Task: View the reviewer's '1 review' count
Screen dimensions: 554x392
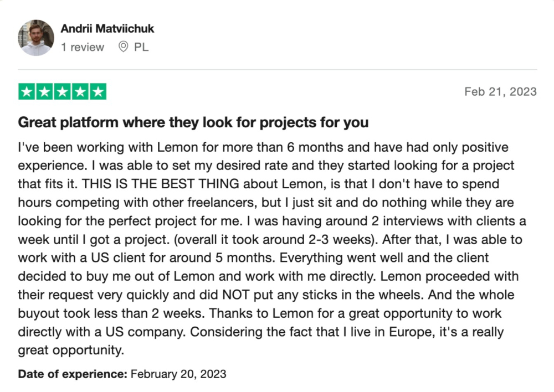Action: [x=83, y=47]
